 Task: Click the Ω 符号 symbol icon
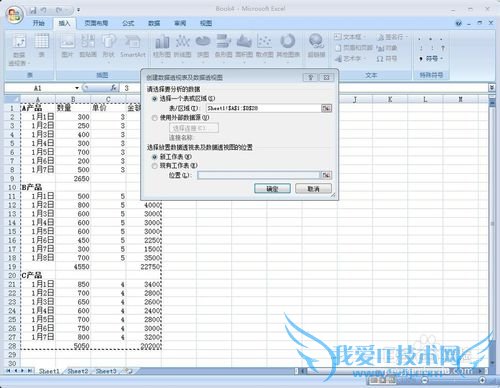click(x=387, y=59)
